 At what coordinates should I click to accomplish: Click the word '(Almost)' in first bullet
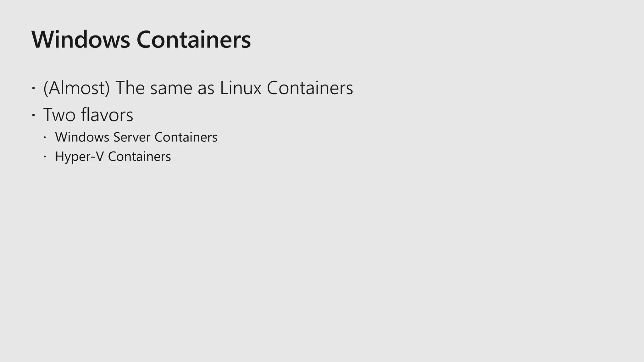[x=77, y=88]
